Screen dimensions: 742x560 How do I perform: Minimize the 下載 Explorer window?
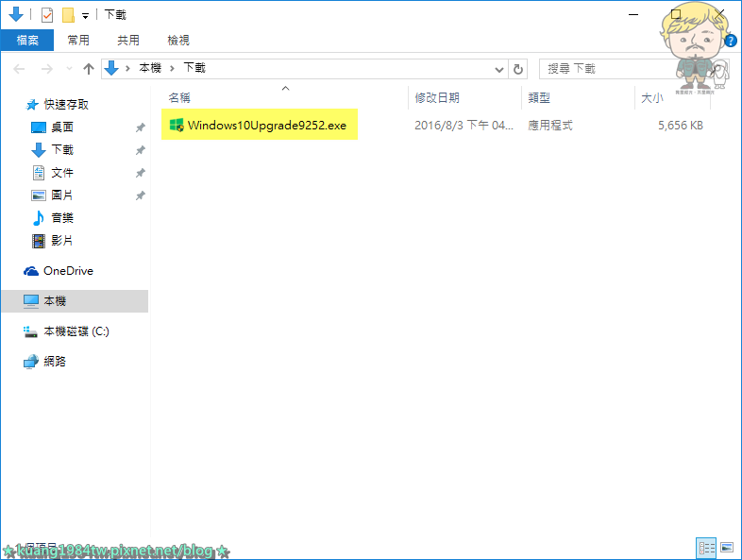(x=633, y=15)
